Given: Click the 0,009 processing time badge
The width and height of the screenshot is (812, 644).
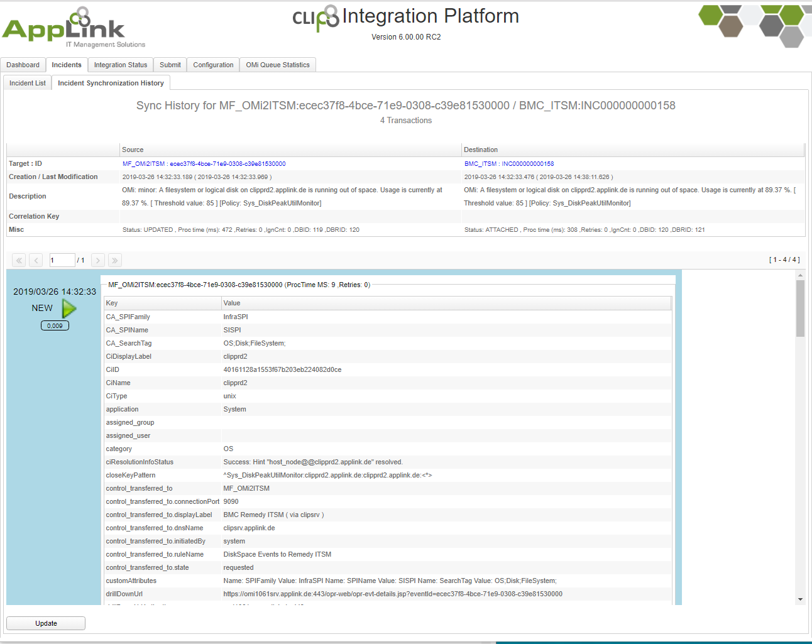Looking at the screenshot, I should click(x=55, y=325).
